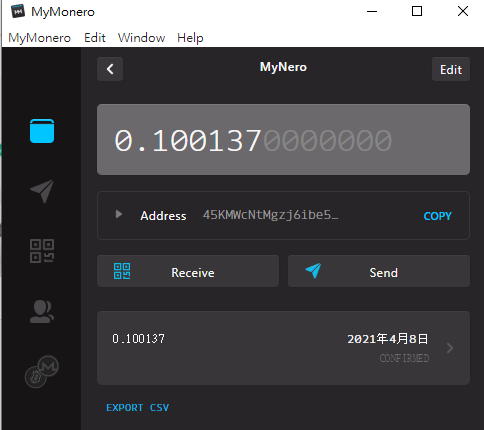Click the transaction date 2021年4月8日
The width and height of the screenshot is (484, 430).
coord(388,339)
